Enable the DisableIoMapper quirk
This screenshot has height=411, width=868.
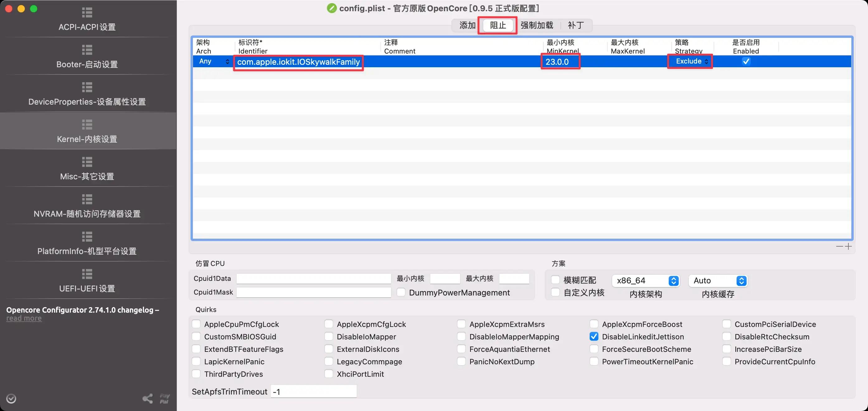[328, 337]
